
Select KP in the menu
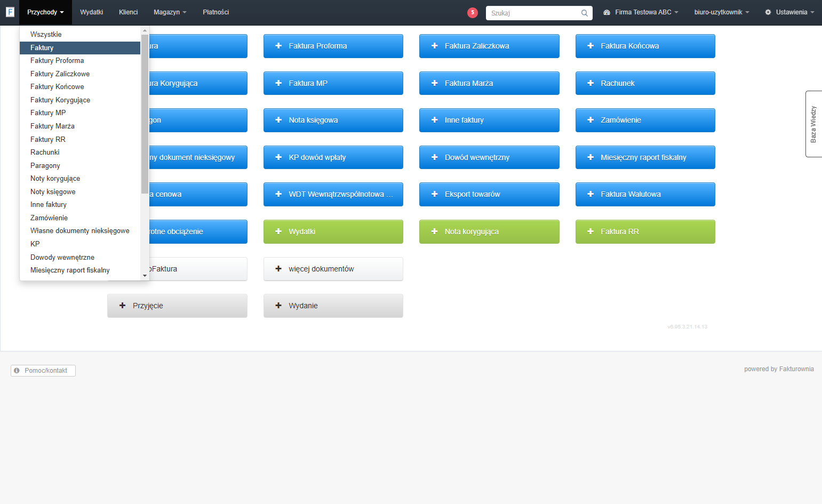(x=80, y=244)
